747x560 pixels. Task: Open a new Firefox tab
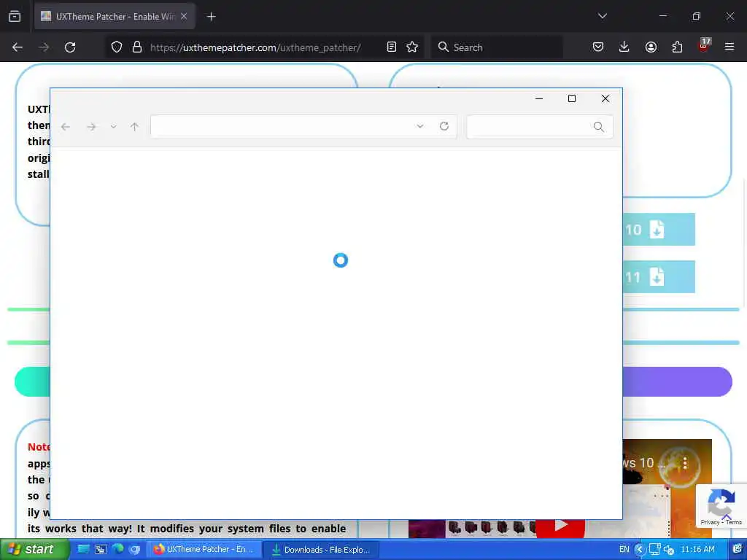coord(212,17)
